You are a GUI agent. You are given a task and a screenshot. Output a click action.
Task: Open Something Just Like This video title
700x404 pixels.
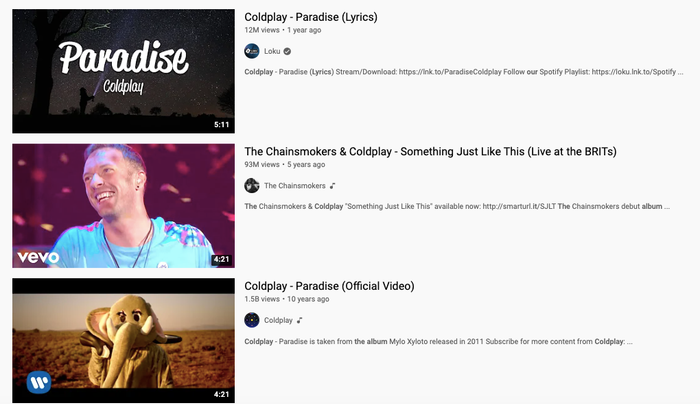tap(430, 151)
